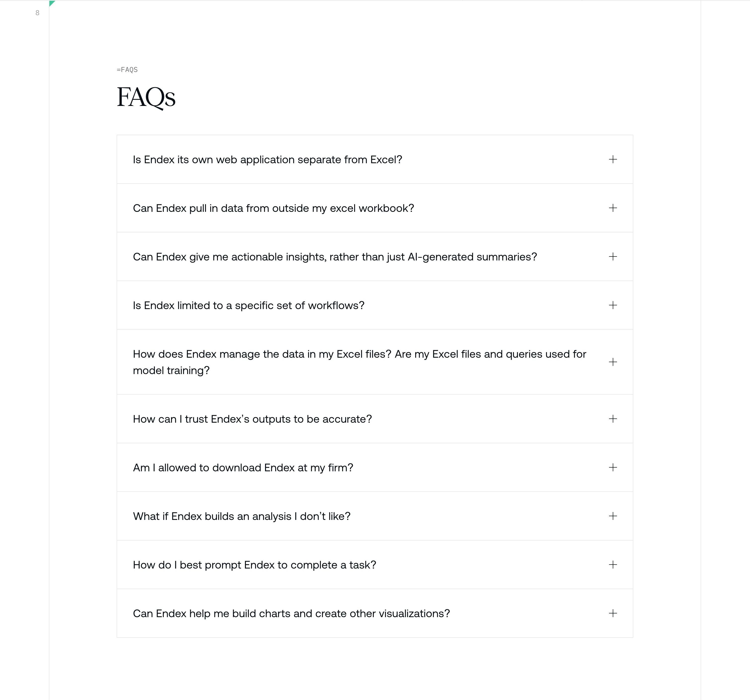Expand 'Can Endex help me build charts' question

[291, 614]
